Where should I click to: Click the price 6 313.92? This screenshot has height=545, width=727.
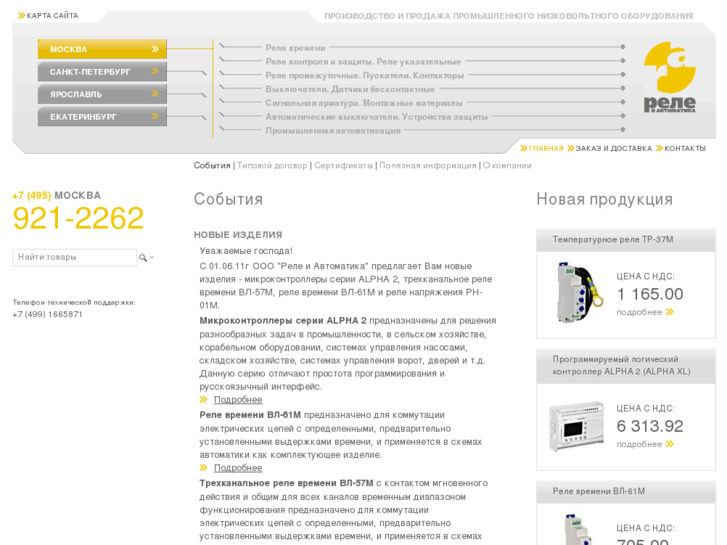(650, 426)
